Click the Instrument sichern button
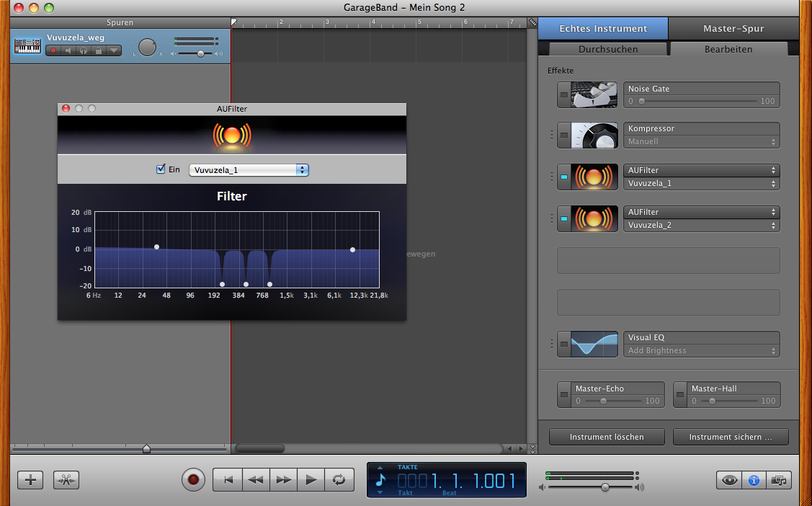The width and height of the screenshot is (812, 506). click(x=730, y=437)
